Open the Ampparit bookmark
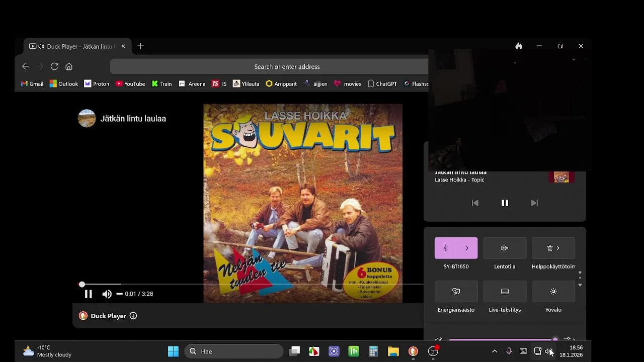The height and width of the screenshot is (362, 644). (x=281, y=84)
